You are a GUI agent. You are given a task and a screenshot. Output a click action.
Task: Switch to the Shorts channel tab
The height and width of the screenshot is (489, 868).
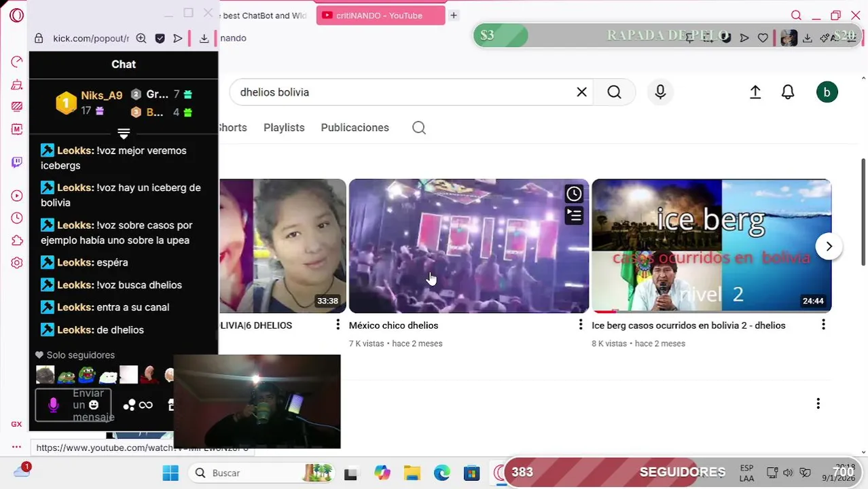[x=232, y=128]
